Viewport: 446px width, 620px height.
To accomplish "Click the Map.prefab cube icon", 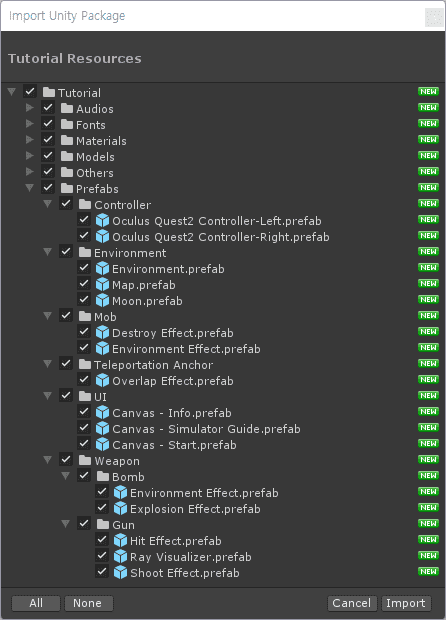I will [x=102, y=284].
